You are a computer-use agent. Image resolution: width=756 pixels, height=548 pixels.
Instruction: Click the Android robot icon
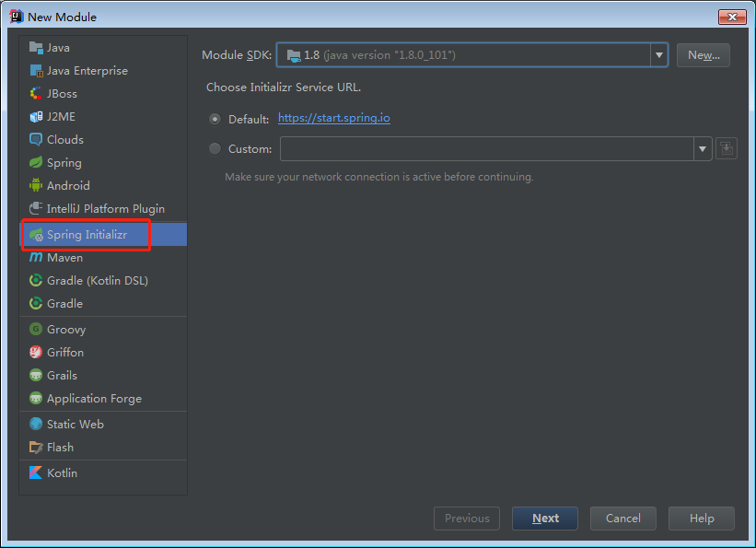[x=36, y=185]
